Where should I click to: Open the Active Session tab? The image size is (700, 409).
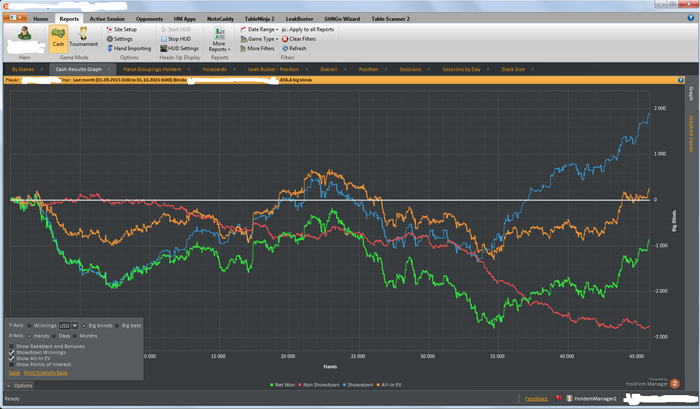point(107,19)
